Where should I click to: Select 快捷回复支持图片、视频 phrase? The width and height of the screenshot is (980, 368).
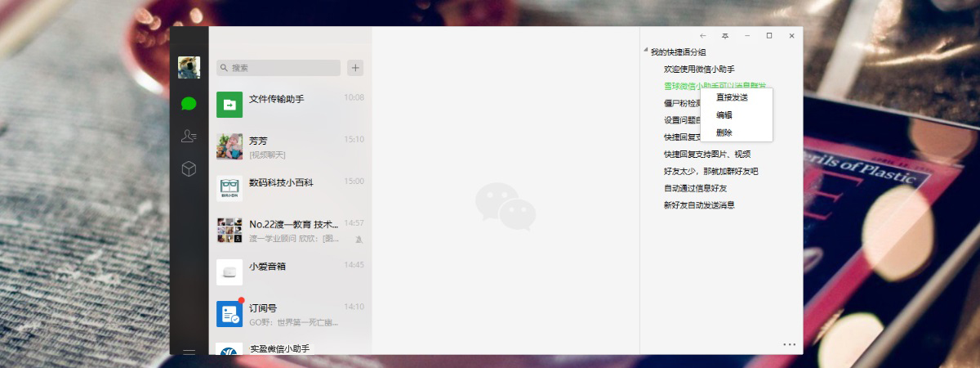707,154
